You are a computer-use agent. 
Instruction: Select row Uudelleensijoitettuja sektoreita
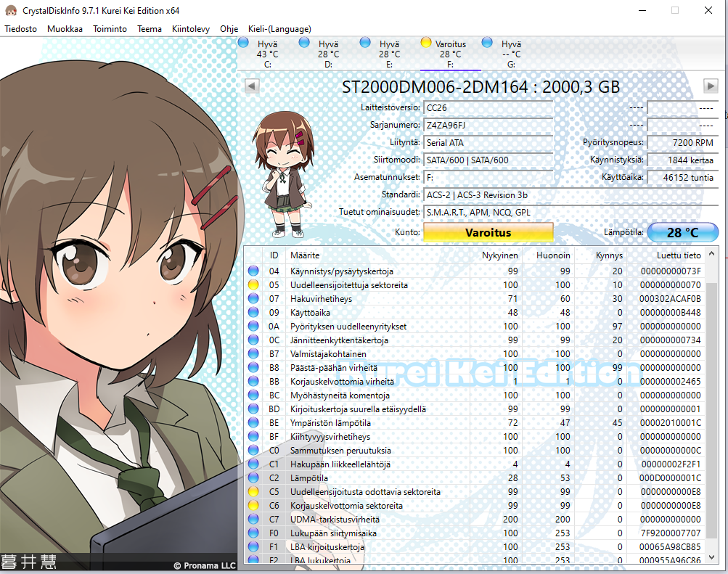(x=475, y=285)
